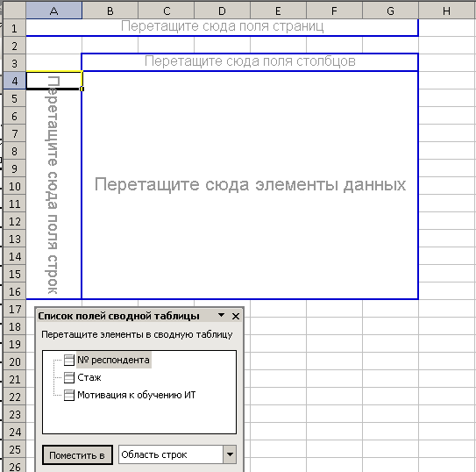
Task: Click cell H4 outside the pivot
Action: (447, 81)
